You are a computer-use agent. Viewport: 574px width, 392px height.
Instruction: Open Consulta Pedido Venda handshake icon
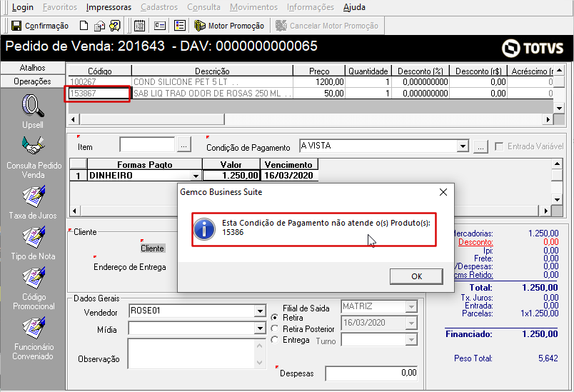[33, 146]
